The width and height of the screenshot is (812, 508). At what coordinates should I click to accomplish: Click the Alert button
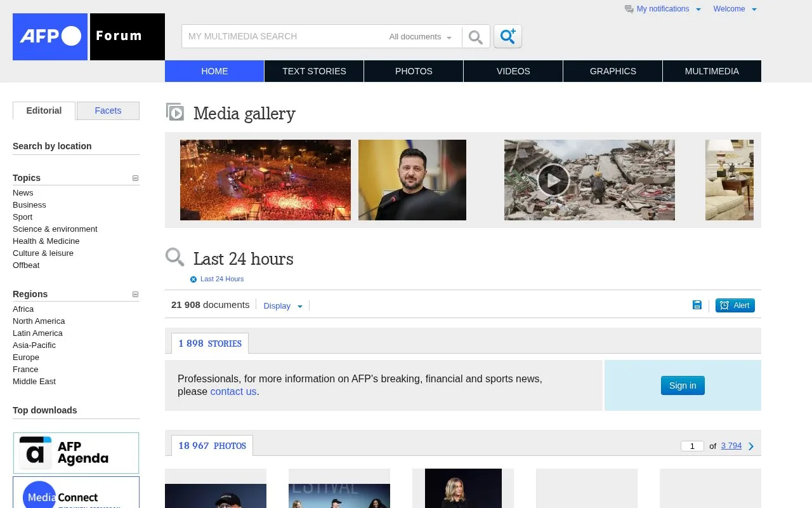(x=735, y=305)
